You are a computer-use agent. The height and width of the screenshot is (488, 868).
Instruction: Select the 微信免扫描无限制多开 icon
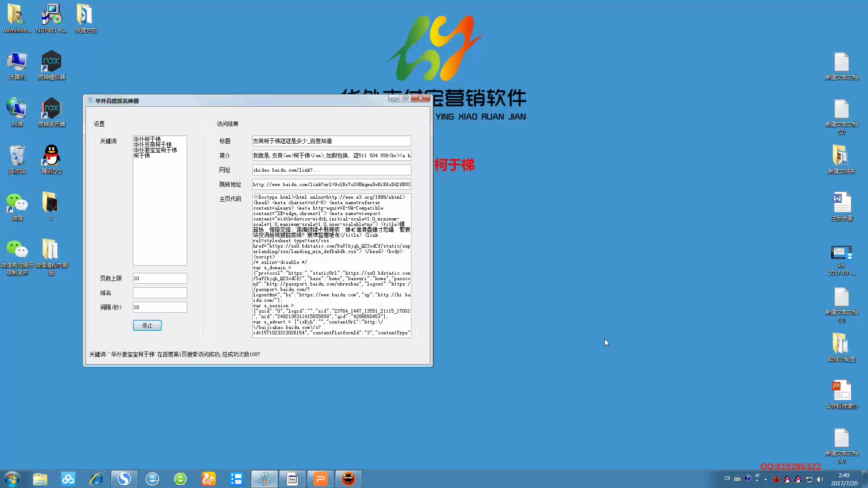[x=17, y=257]
